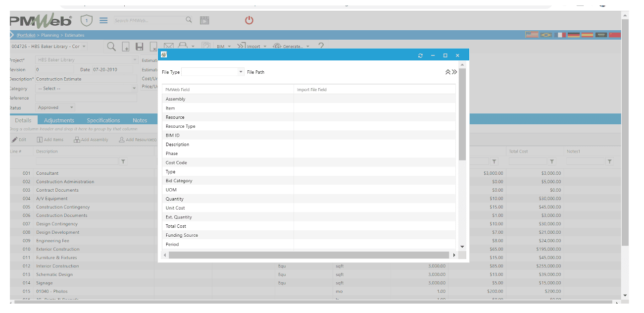Select the Spain flag language

point(588,35)
